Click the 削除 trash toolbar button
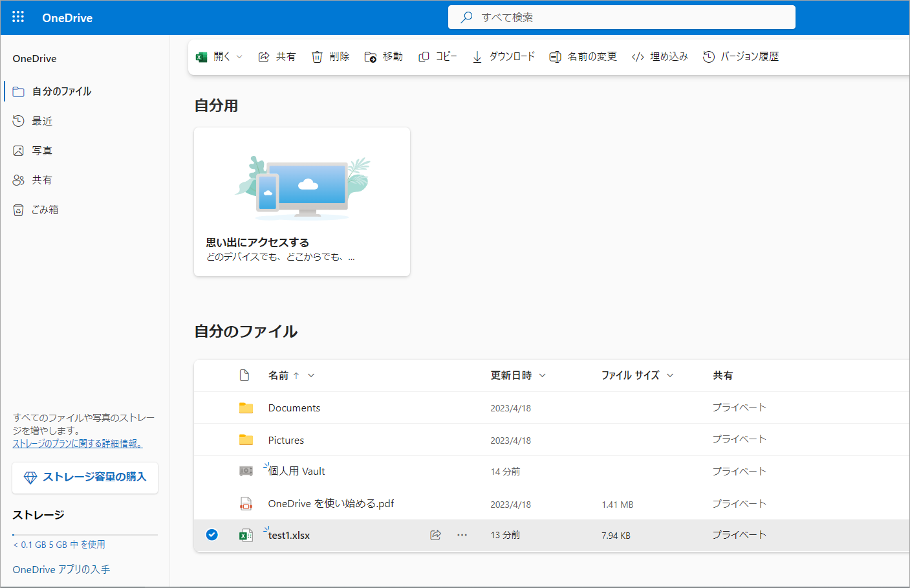910x588 pixels. click(x=330, y=57)
